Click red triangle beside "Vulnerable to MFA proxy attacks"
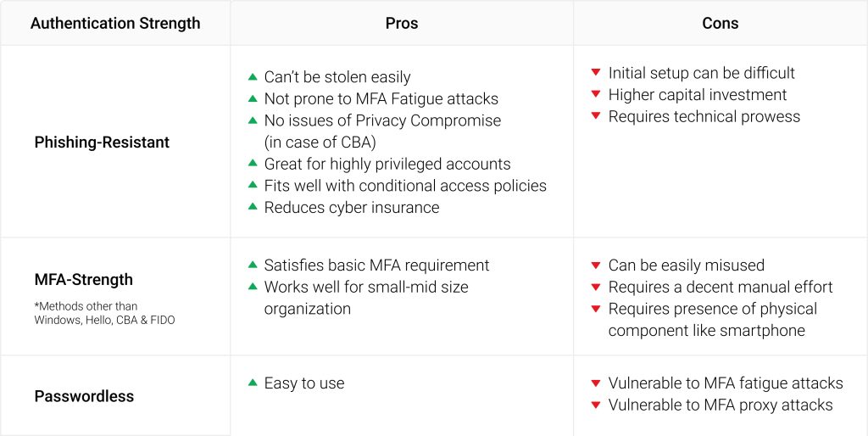The height and width of the screenshot is (436, 868). [596, 405]
